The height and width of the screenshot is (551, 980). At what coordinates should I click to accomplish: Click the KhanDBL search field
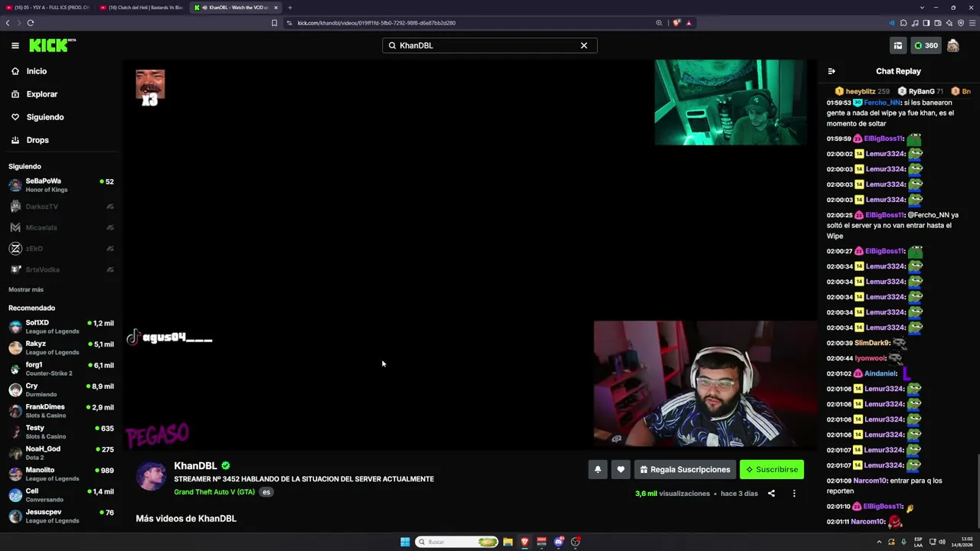click(x=489, y=45)
